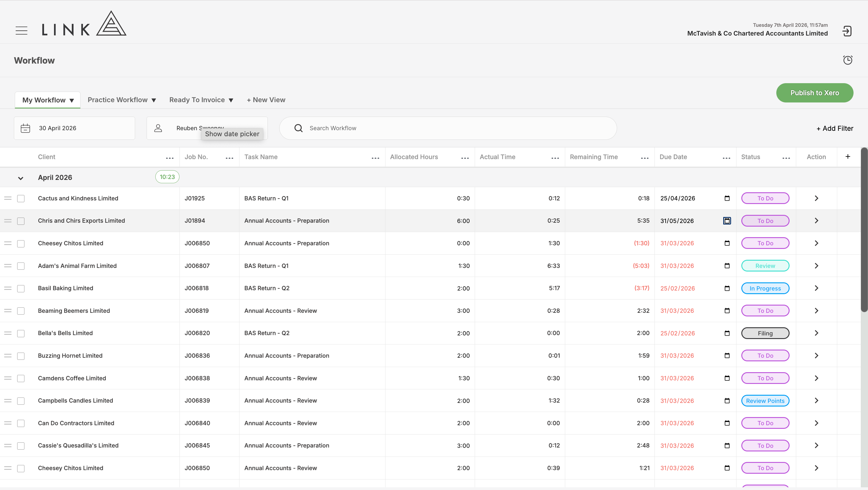Click the user icon in staff filter
868x490 pixels.
[158, 128]
